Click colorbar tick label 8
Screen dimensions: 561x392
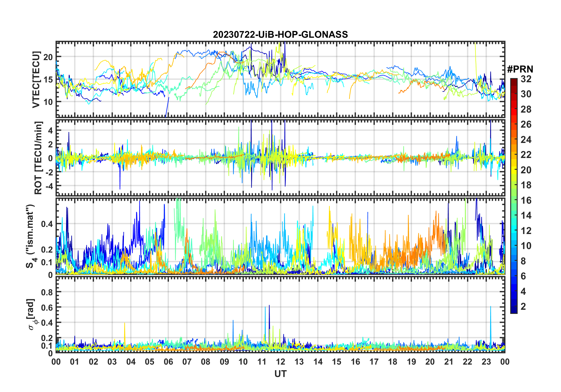(x=524, y=261)
